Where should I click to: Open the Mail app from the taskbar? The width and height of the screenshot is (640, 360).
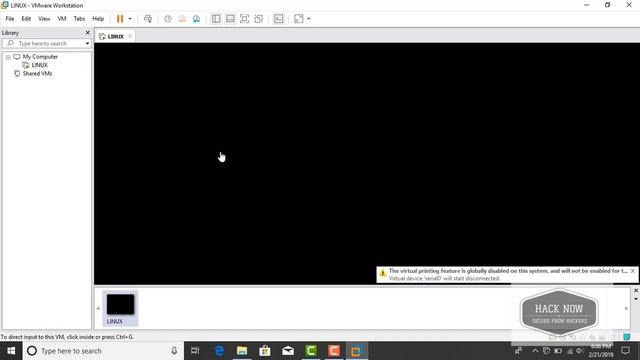click(x=288, y=351)
